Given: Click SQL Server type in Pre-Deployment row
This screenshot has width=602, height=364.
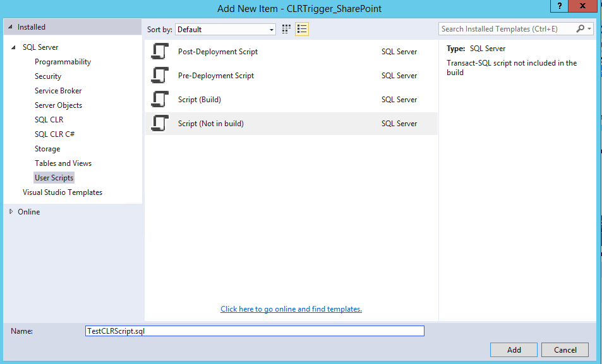Looking at the screenshot, I should 399,76.
